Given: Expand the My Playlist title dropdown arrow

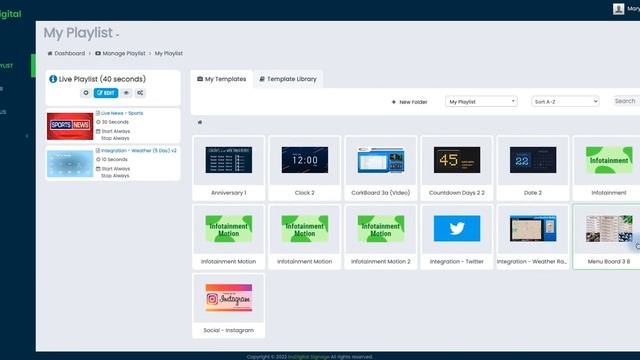Looking at the screenshot, I should [117, 36].
